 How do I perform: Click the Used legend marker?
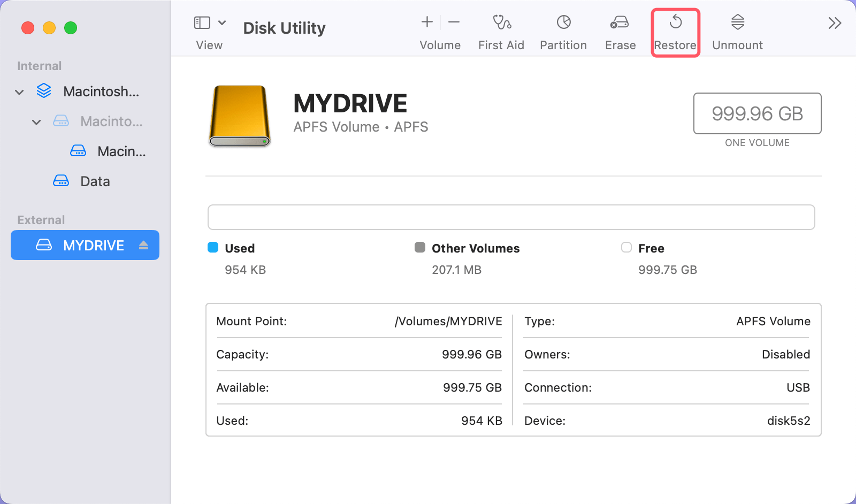(x=213, y=247)
